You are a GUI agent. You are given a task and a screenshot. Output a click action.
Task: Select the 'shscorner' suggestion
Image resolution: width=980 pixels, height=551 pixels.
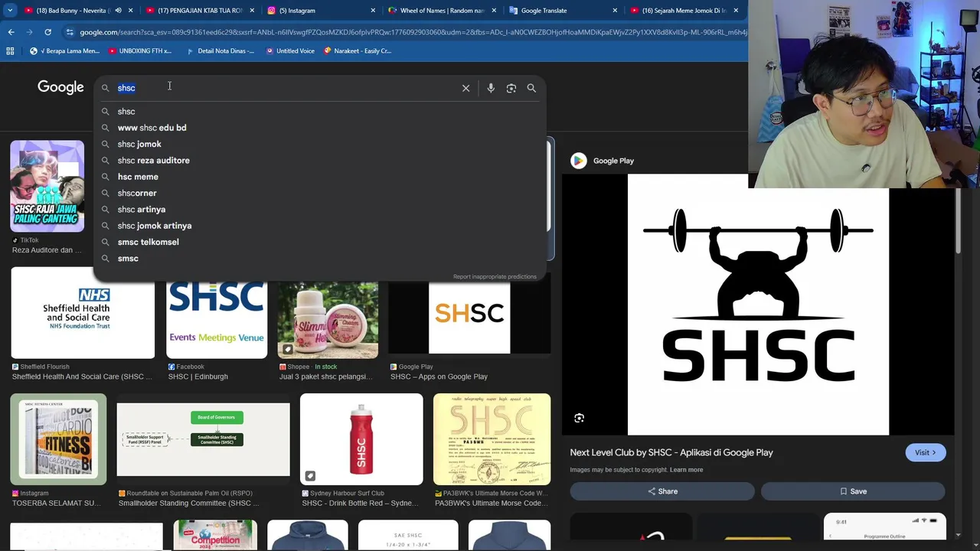point(320,193)
